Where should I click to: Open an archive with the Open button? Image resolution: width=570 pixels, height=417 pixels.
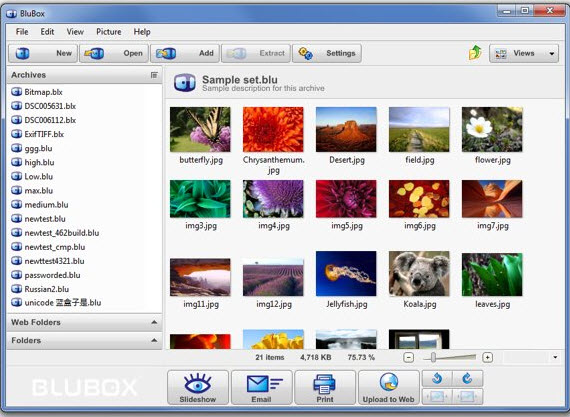tap(114, 53)
